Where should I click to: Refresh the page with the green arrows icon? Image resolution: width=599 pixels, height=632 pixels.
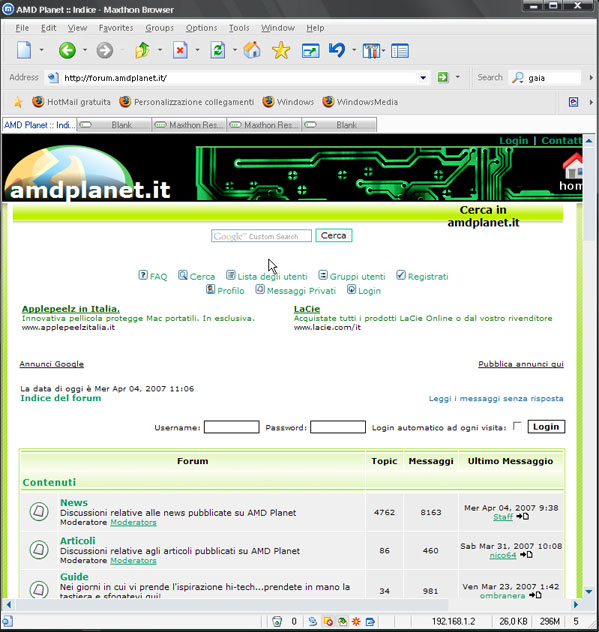218,50
